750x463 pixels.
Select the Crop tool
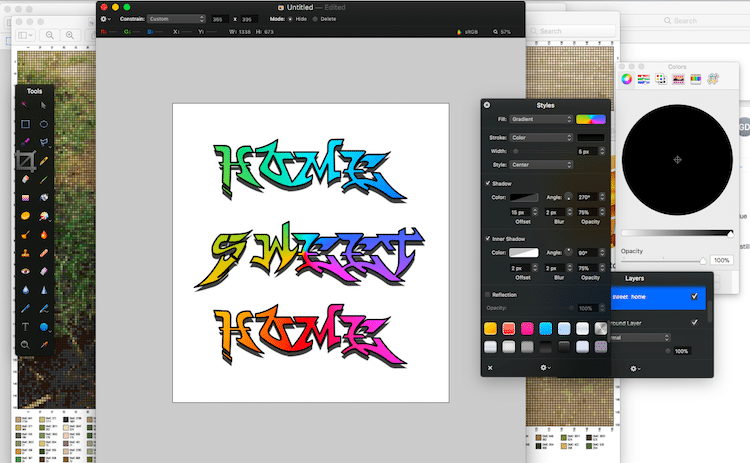(26, 160)
